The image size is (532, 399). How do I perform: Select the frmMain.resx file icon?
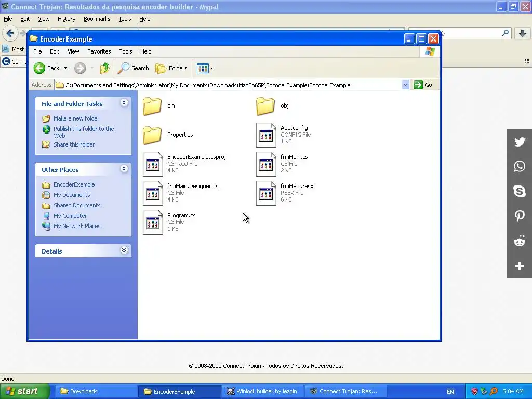point(266,193)
